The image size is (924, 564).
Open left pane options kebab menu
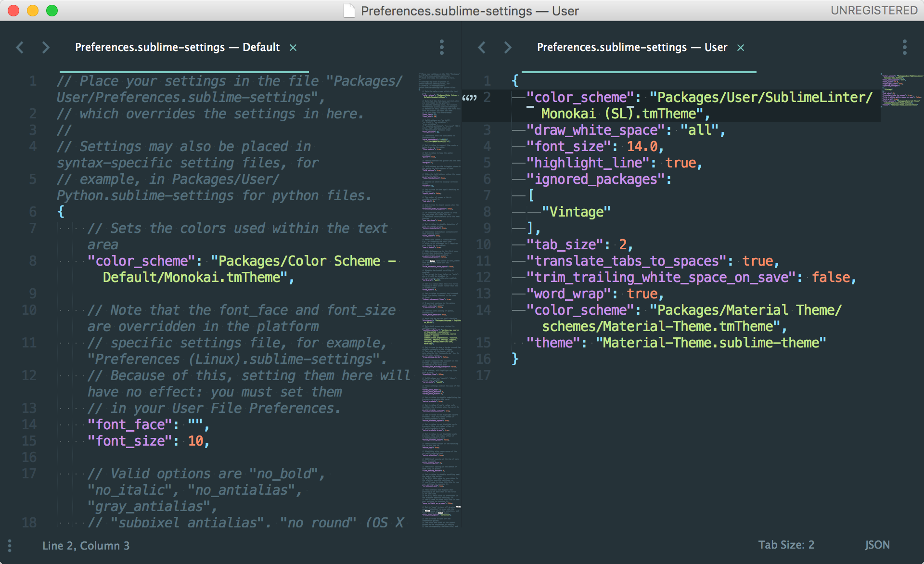click(x=441, y=47)
